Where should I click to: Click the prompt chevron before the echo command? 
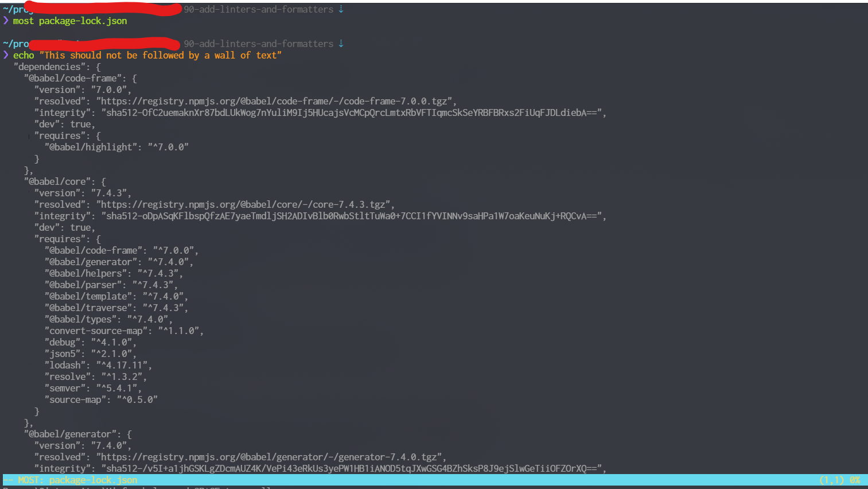[x=5, y=55]
